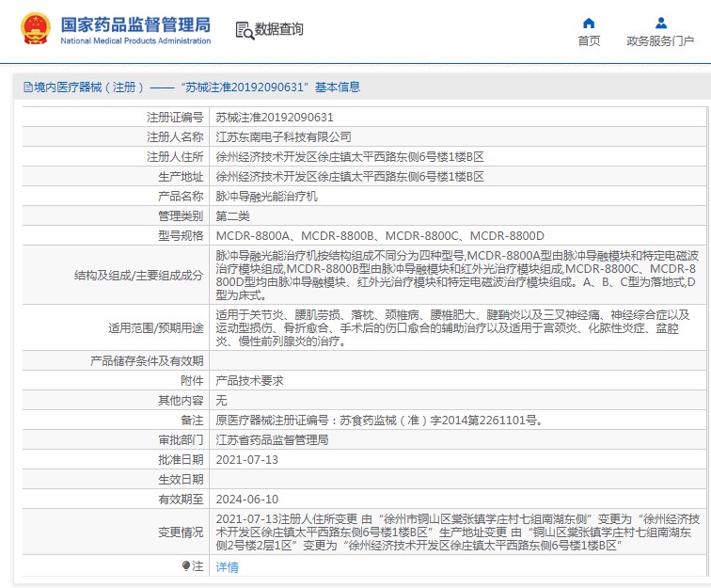
Task: Click approval date 2021-07-13 value
Action: [x=247, y=459]
